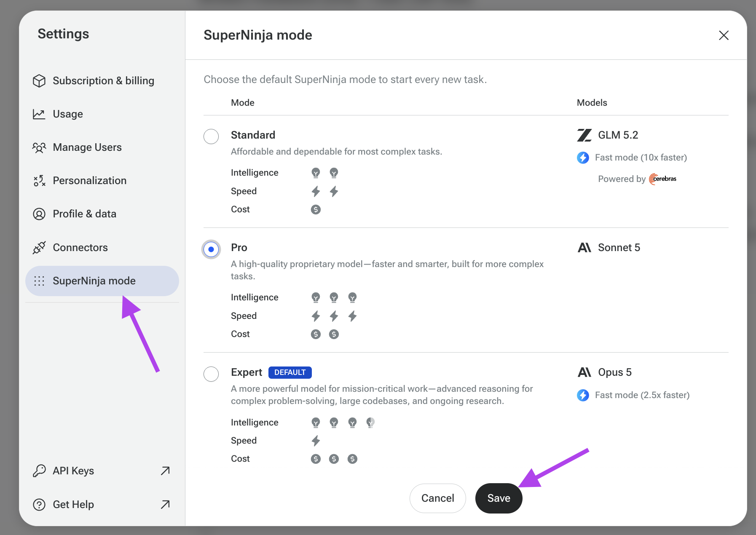Click first intelligence bulb in Standard mode
This screenshot has width=756, height=535.
[316, 173]
